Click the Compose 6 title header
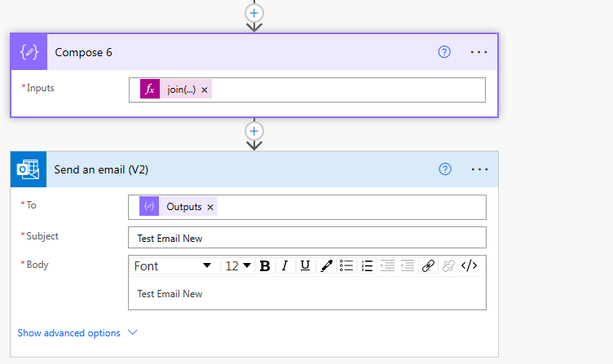Viewport: 613px width, 364px height. [x=83, y=52]
